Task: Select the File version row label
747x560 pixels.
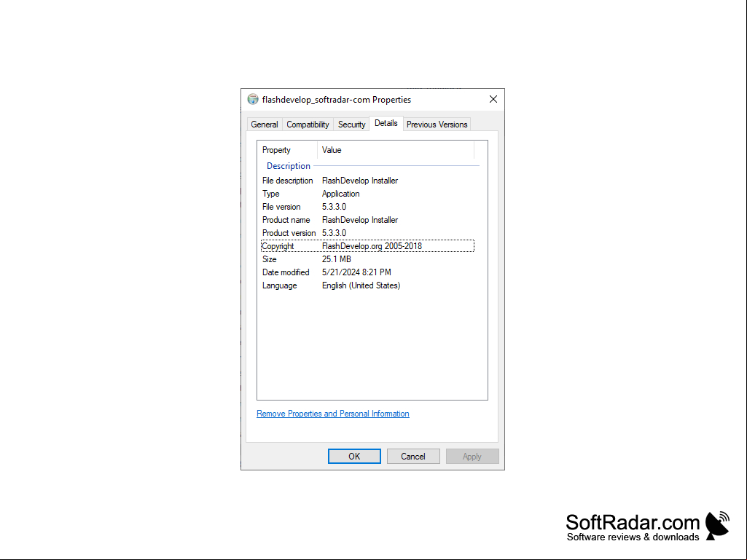Action: click(281, 207)
